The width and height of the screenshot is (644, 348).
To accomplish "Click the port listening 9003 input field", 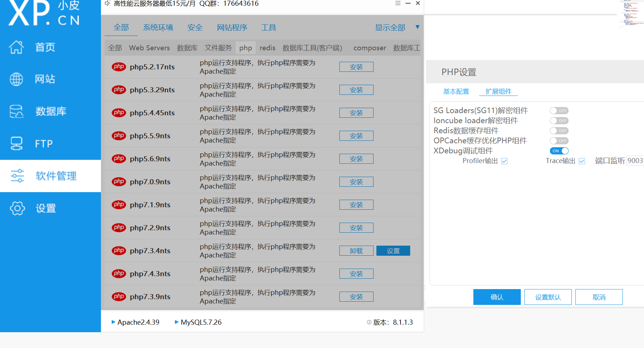I will [635, 161].
